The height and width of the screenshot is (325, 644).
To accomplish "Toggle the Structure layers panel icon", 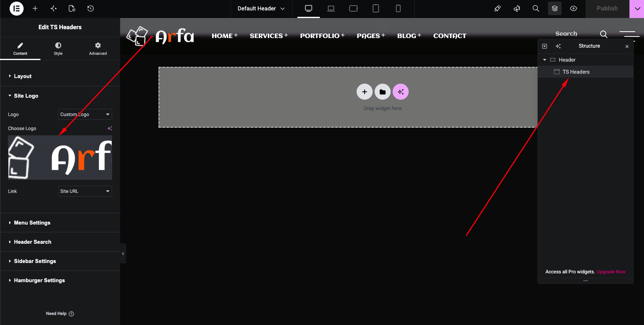I will click(x=555, y=8).
